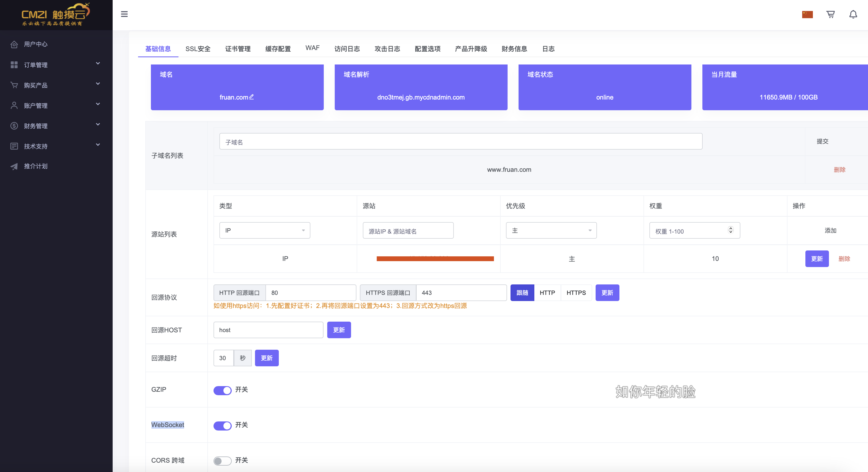Switch to the 访问日志 tab
This screenshot has height=472, width=868.
point(347,49)
